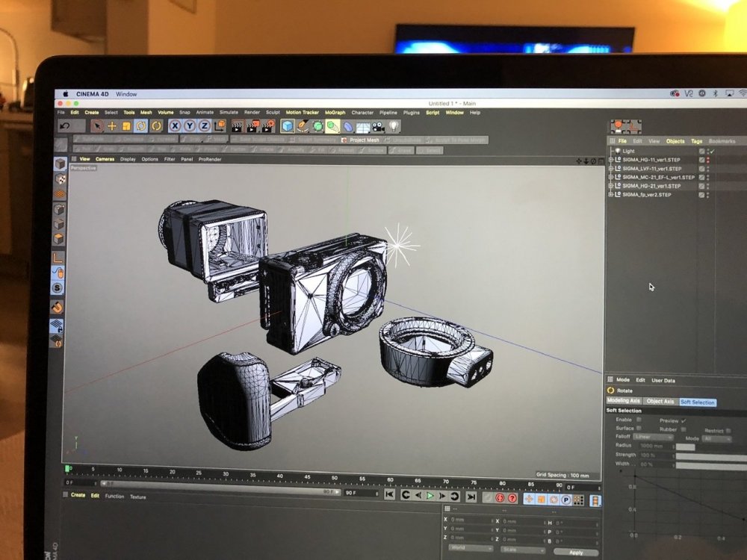Screen dimensions: 747x560
Task: Expand the SIGMA_HG-11_ver1.STEP tree node
Action: tap(611, 160)
